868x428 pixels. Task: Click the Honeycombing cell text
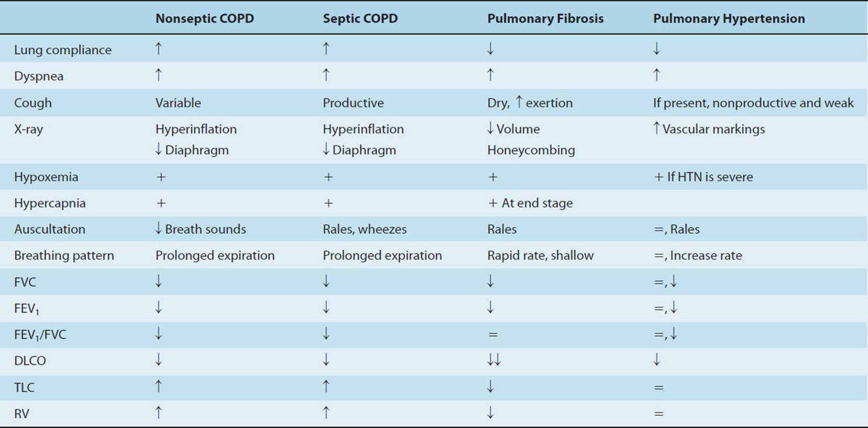pos(531,150)
